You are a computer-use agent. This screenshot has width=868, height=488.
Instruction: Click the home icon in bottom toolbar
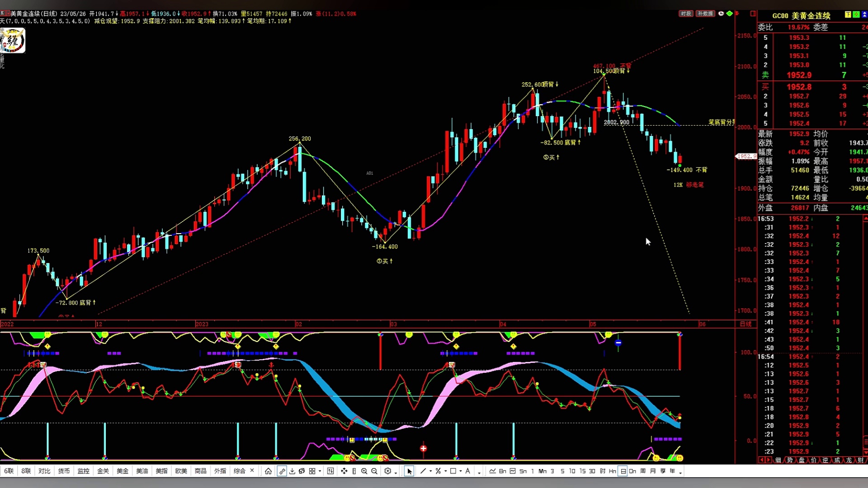click(x=268, y=471)
